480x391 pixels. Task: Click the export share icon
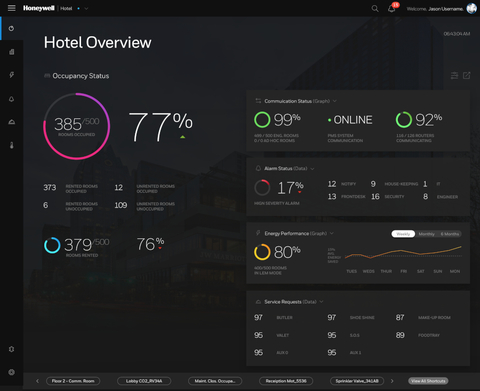pos(467,76)
